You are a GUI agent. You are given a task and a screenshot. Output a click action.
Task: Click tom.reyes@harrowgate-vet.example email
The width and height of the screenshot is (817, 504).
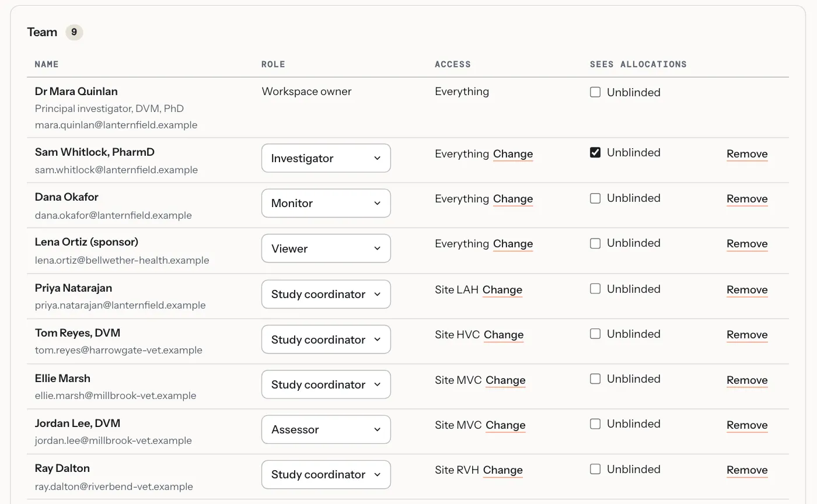pyautogui.click(x=118, y=350)
